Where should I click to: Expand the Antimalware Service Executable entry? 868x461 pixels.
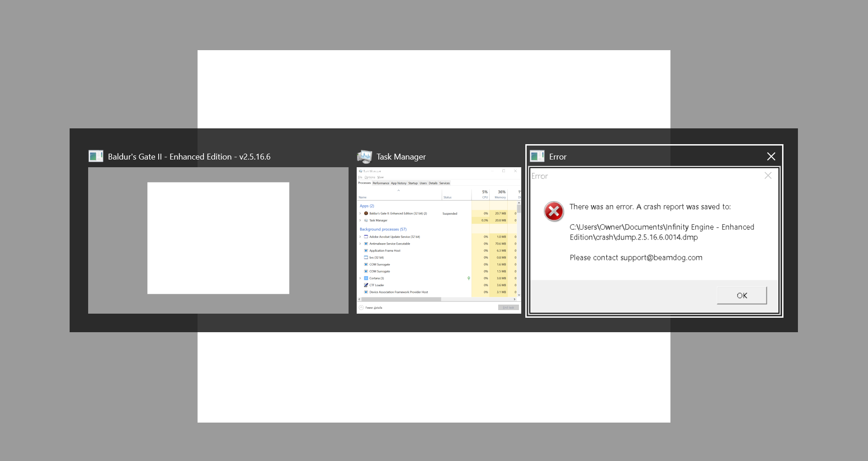click(x=360, y=244)
